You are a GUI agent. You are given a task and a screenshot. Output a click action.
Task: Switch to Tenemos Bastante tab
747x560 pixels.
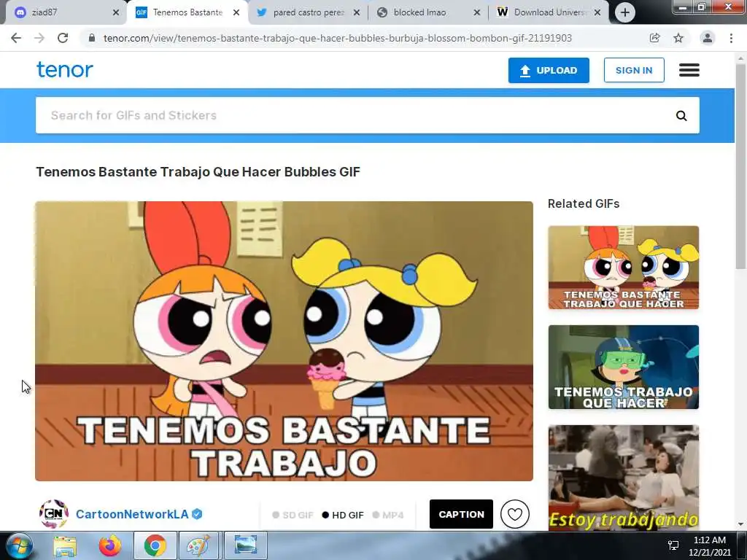(x=187, y=13)
